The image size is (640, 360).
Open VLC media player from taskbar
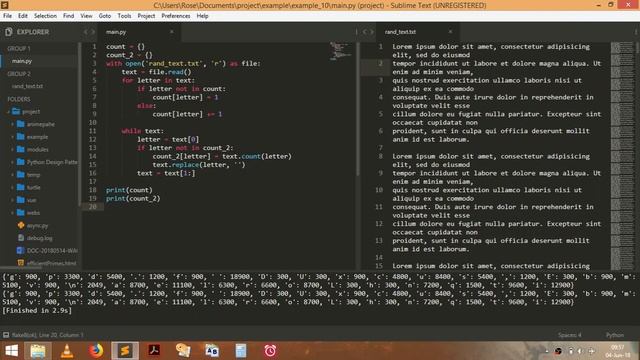pos(67,351)
